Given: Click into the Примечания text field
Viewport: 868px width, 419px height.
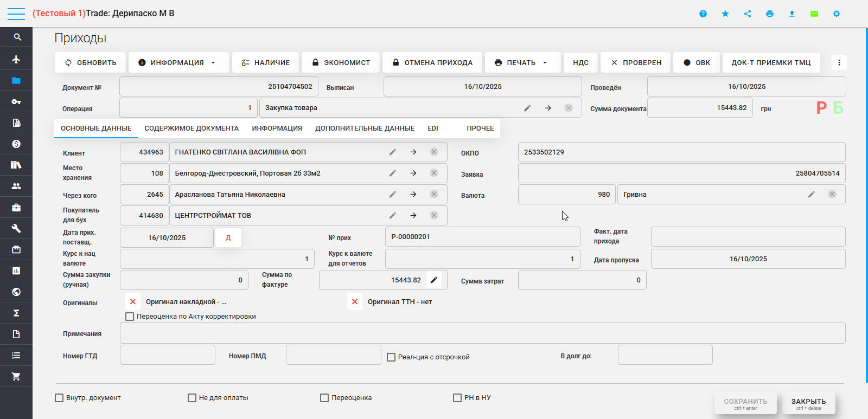Looking at the screenshot, I should 482,333.
